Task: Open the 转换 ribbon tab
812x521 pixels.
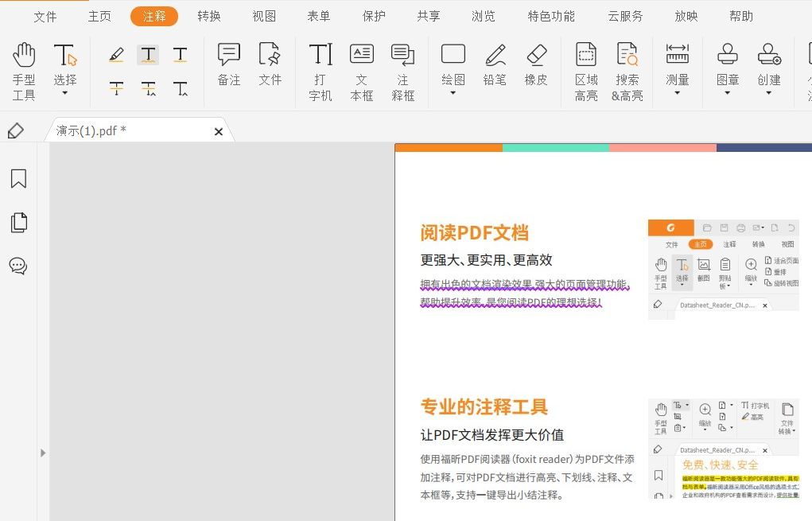Action: tap(208, 15)
